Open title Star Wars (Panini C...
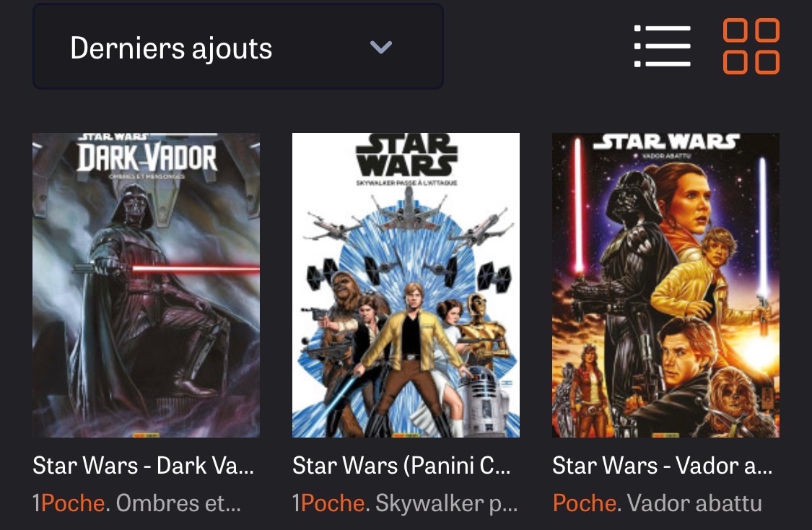 (401, 465)
